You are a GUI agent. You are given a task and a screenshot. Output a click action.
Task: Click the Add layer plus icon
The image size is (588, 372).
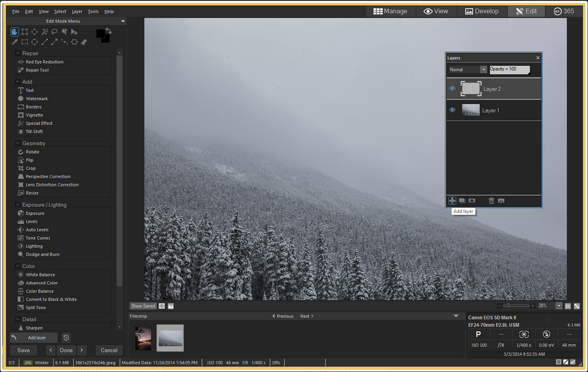(452, 201)
